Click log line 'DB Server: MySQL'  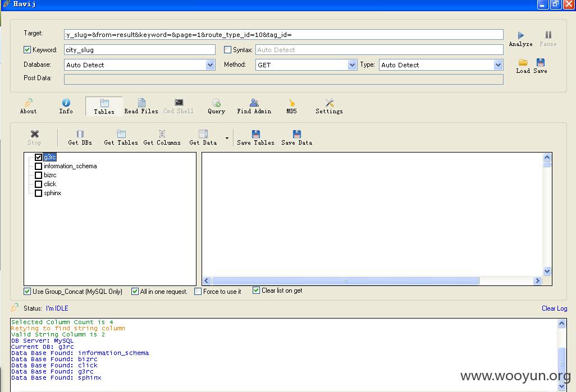[42, 340]
